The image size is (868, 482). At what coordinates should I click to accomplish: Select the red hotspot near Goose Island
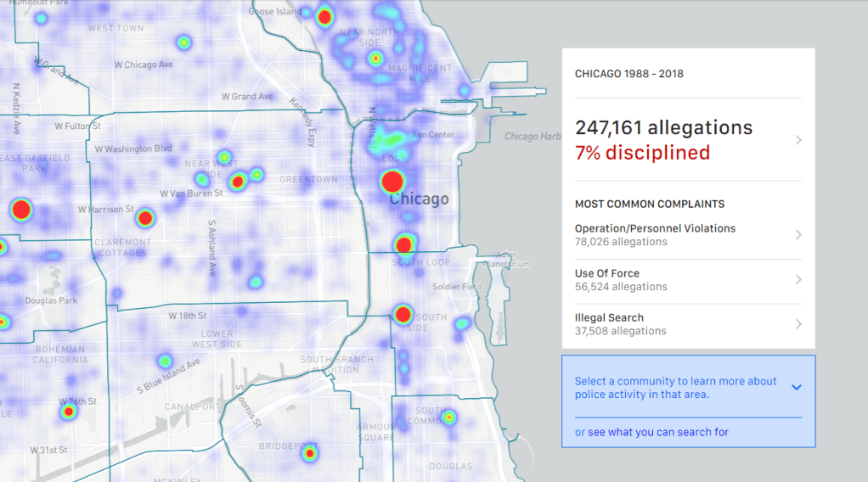[324, 16]
